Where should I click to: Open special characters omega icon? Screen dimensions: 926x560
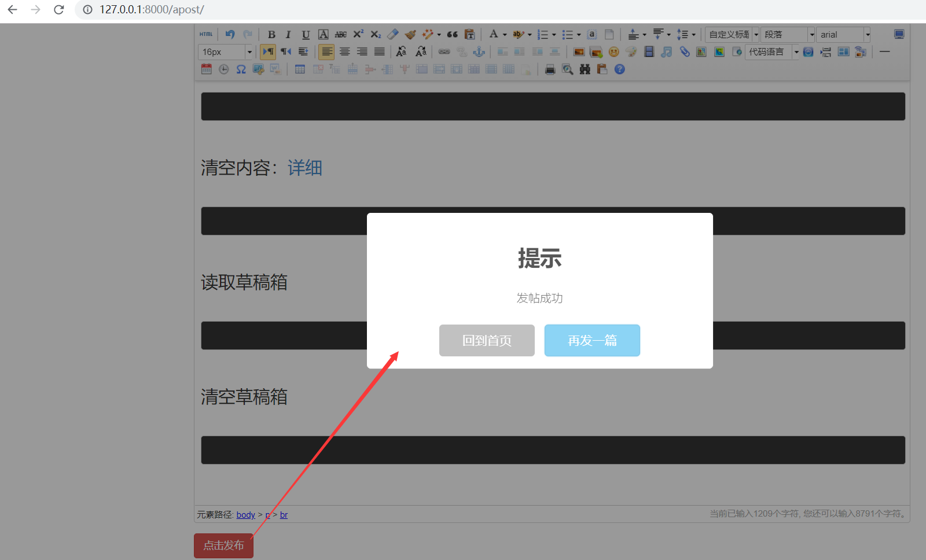pos(241,69)
